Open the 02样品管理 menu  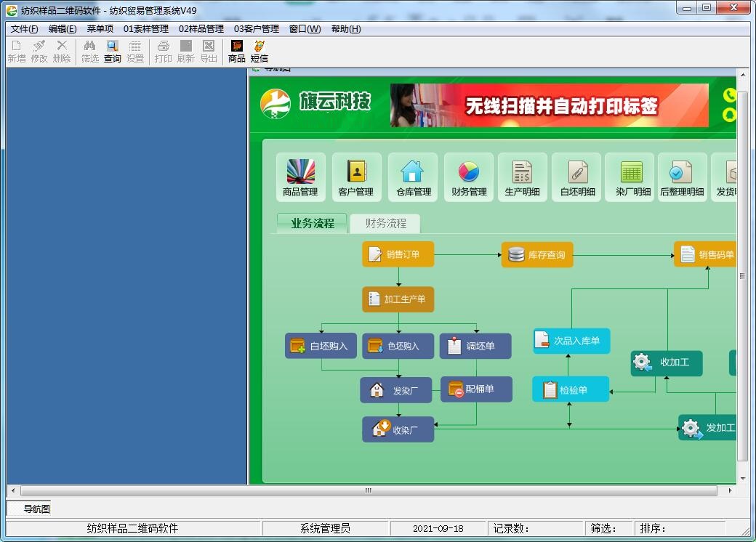tap(201, 29)
